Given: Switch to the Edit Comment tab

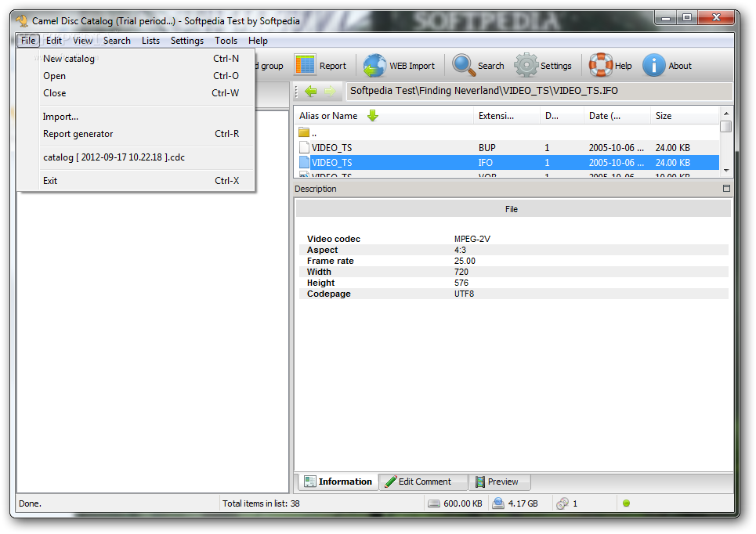Looking at the screenshot, I should tap(423, 482).
